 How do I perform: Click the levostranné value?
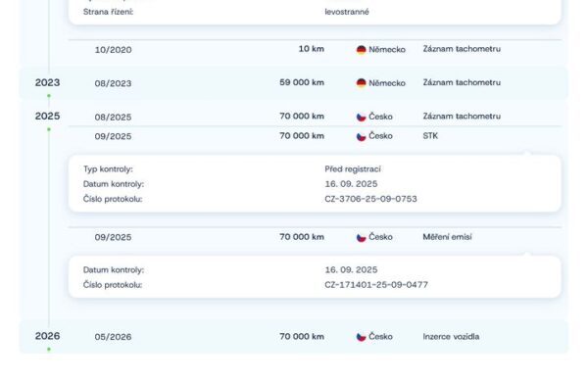[x=347, y=12]
